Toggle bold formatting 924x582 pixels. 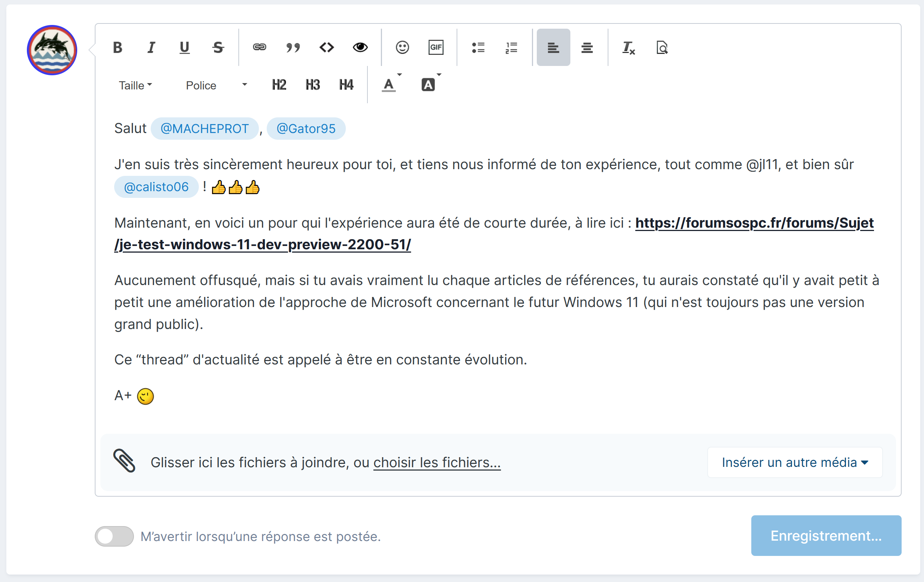118,48
